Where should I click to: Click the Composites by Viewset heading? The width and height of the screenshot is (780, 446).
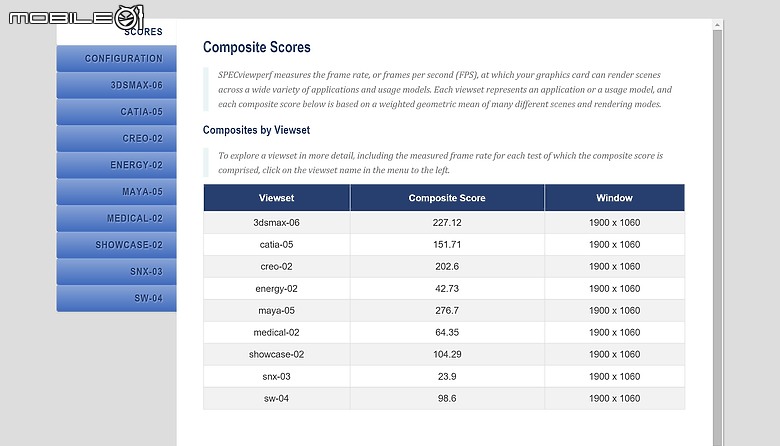(x=256, y=130)
